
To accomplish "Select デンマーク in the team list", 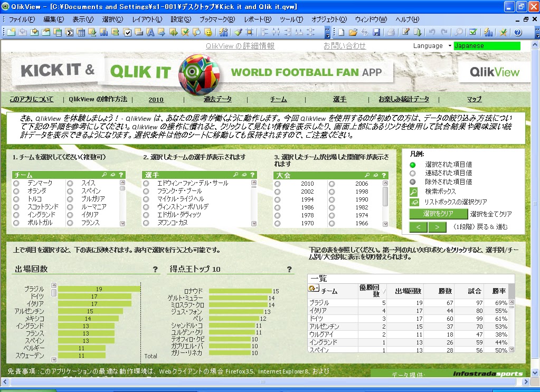I will (x=40, y=183).
